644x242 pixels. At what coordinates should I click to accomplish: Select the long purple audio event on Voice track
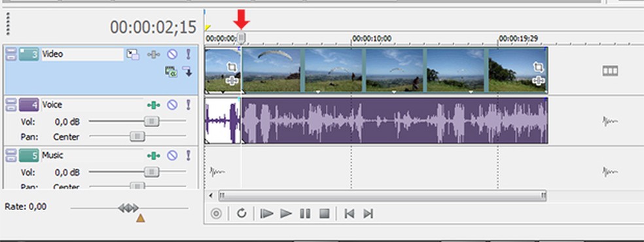[x=395, y=120]
